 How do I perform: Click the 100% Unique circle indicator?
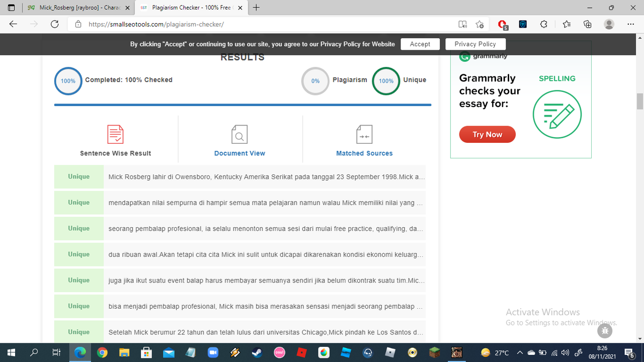[386, 81]
